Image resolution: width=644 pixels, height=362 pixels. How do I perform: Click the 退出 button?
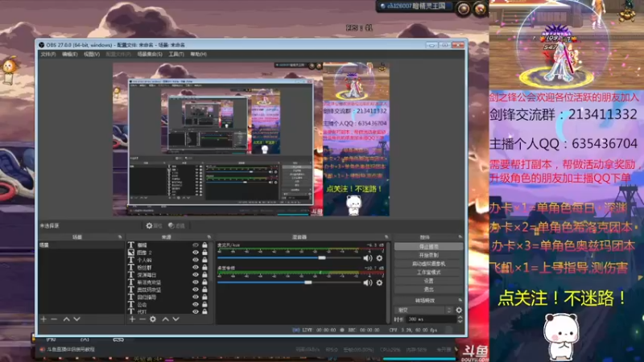[x=428, y=290]
